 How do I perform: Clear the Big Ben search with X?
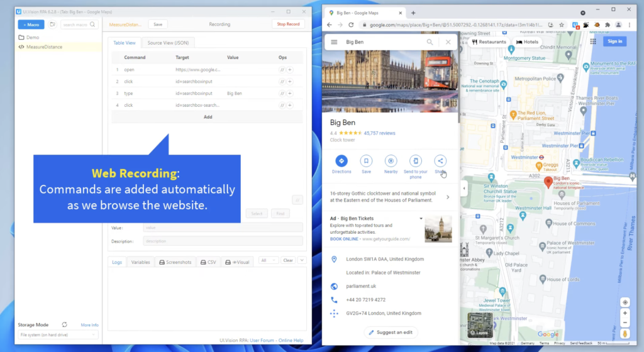pyautogui.click(x=448, y=42)
